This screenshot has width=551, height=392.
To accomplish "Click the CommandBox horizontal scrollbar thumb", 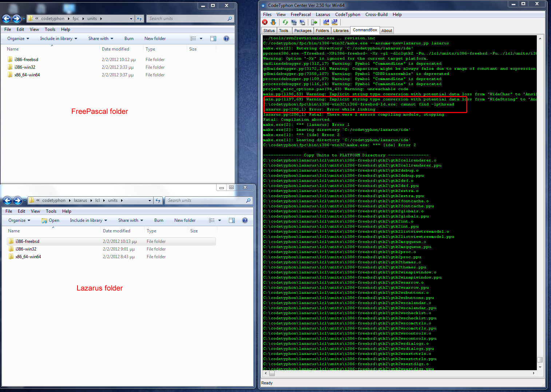I will click(272, 373).
